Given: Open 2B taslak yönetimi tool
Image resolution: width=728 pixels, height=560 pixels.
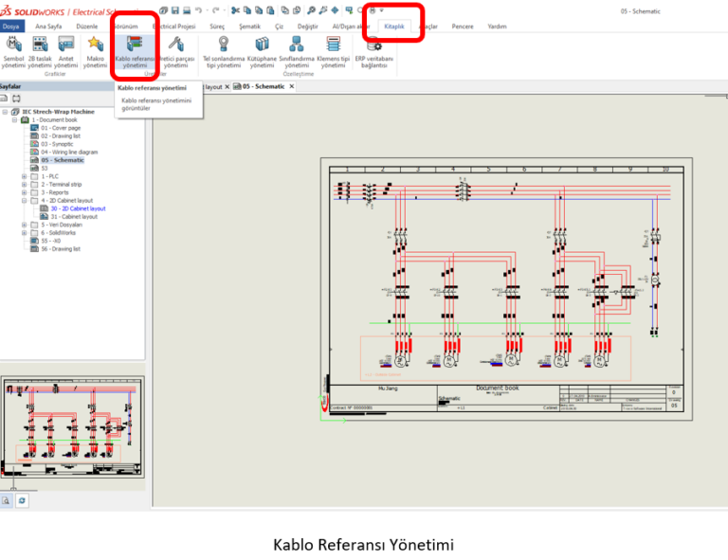Looking at the screenshot, I should click(x=40, y=52).
